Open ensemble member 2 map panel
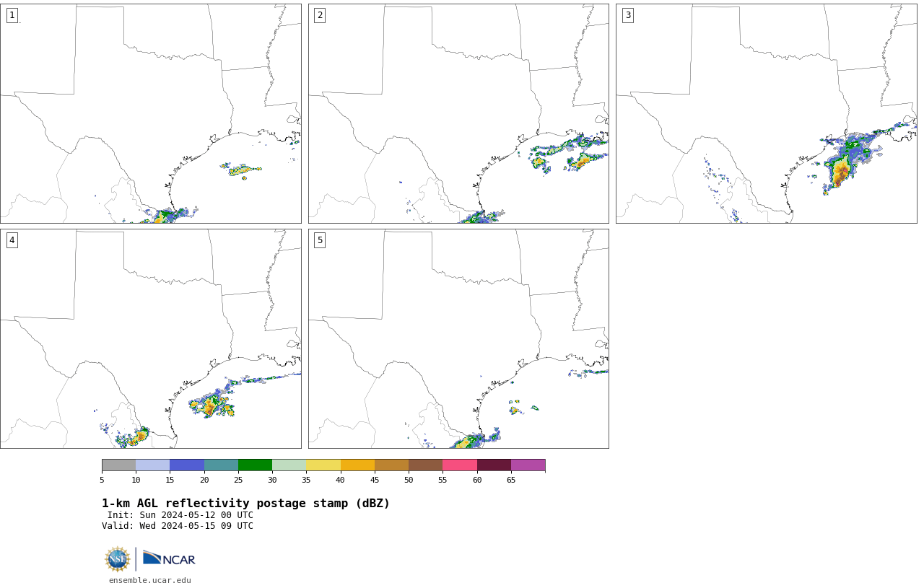This screenshot has width=924, height=588. click(458, 113)
